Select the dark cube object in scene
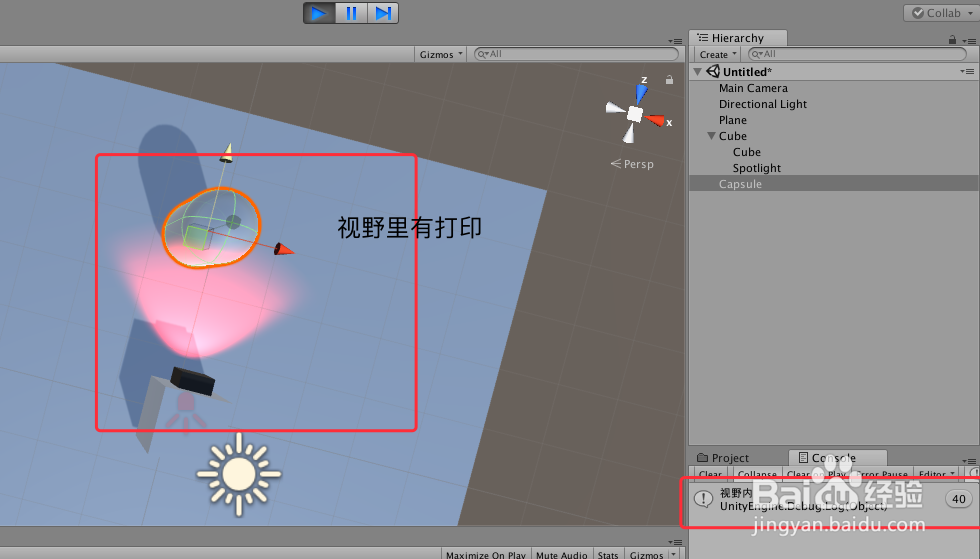 [192, 381]
